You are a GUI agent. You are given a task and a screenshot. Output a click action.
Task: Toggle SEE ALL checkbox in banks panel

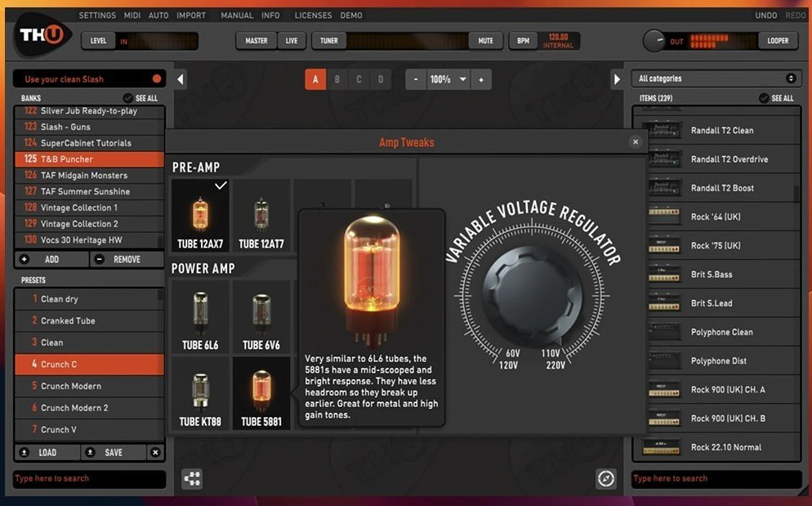click(x=126, y=98)
